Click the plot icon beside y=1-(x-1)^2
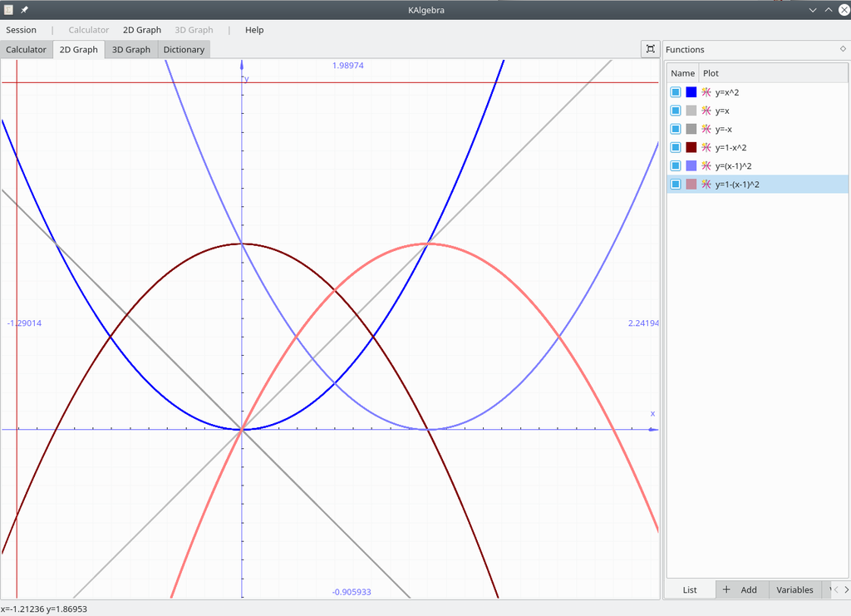The image size is (851, 616). point(706,185)
